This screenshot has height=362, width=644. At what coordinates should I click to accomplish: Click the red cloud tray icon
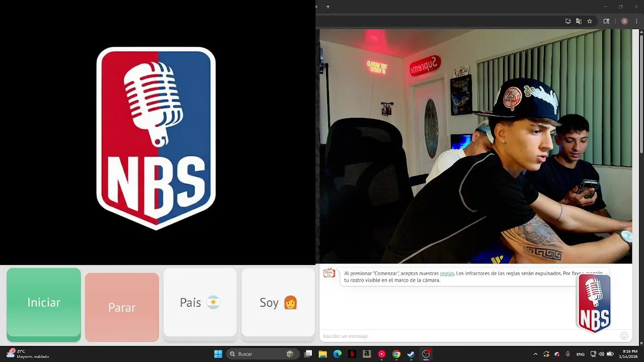tap(557, 354)
